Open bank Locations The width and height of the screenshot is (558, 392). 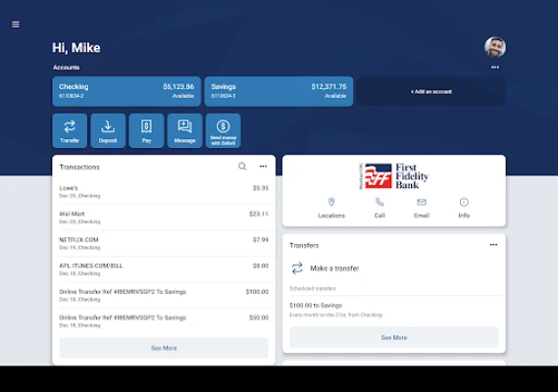331,208
